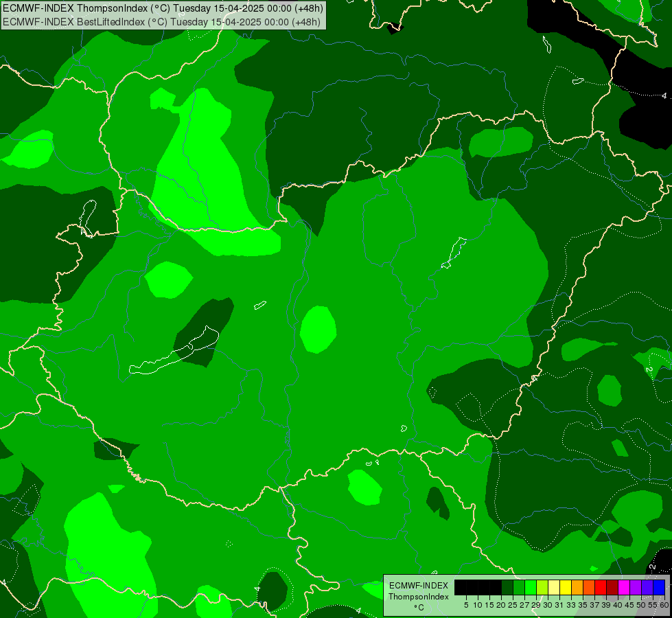Click the legend value 31
This screenshot has height=618, width=672.
tap(559, 605)
